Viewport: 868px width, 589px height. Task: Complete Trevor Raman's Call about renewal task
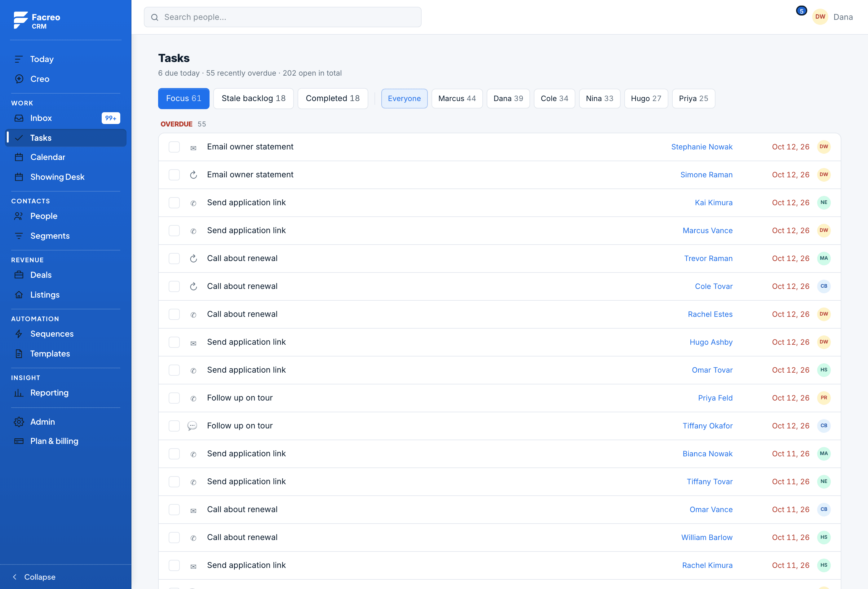coord(174,259)
